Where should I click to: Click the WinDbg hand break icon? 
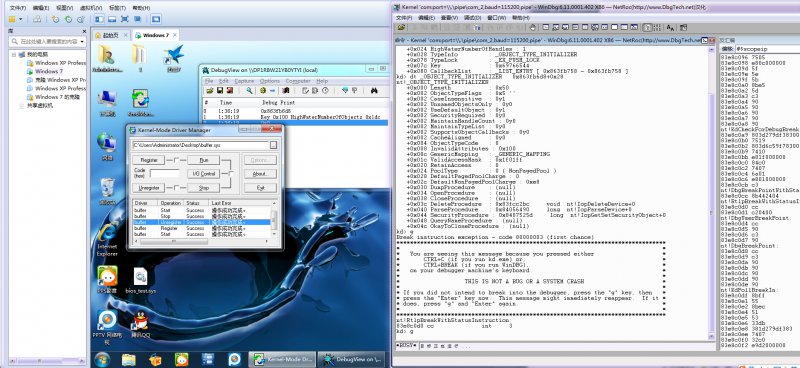[x=532, y=27]
